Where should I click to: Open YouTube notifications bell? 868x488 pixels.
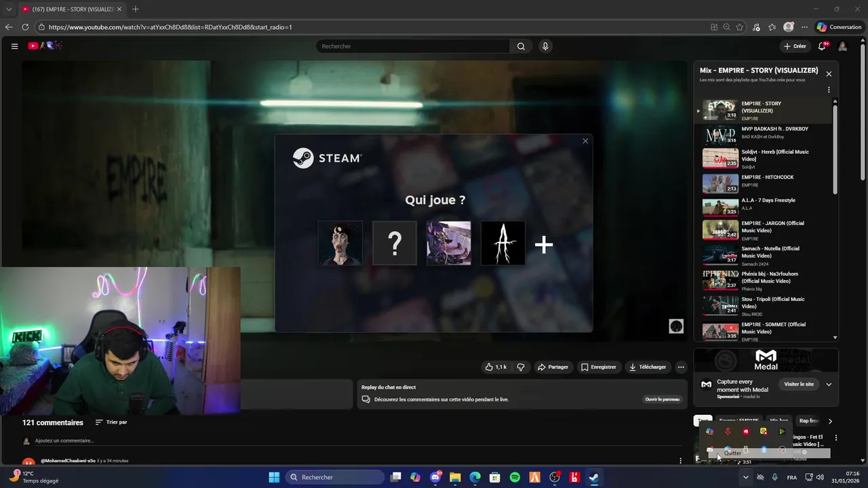823,46
